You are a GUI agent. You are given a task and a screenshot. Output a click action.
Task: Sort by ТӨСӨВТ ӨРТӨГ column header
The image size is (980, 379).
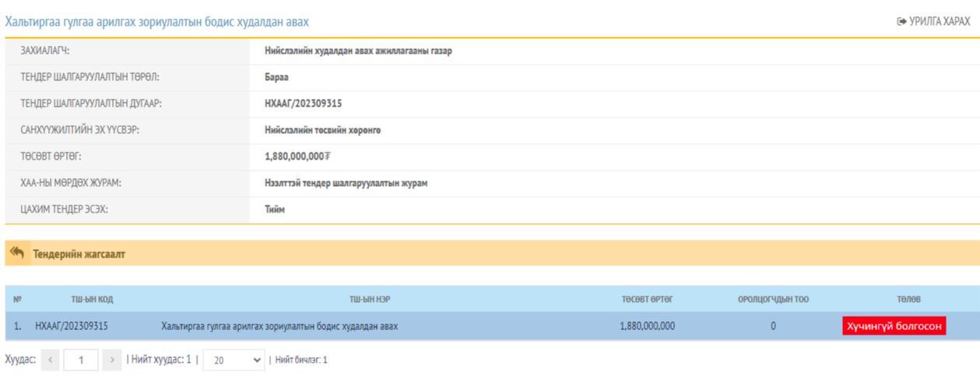click(647, 299)
